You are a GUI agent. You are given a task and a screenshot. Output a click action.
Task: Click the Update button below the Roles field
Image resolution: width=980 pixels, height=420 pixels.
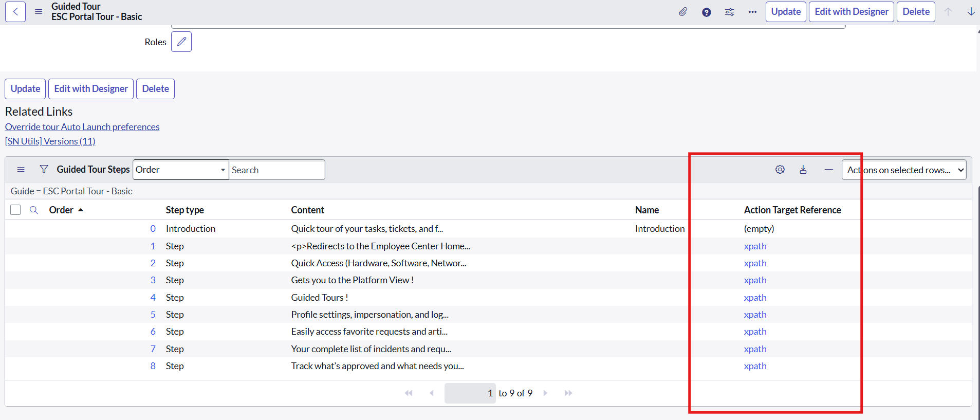click(x=25, y=89)
